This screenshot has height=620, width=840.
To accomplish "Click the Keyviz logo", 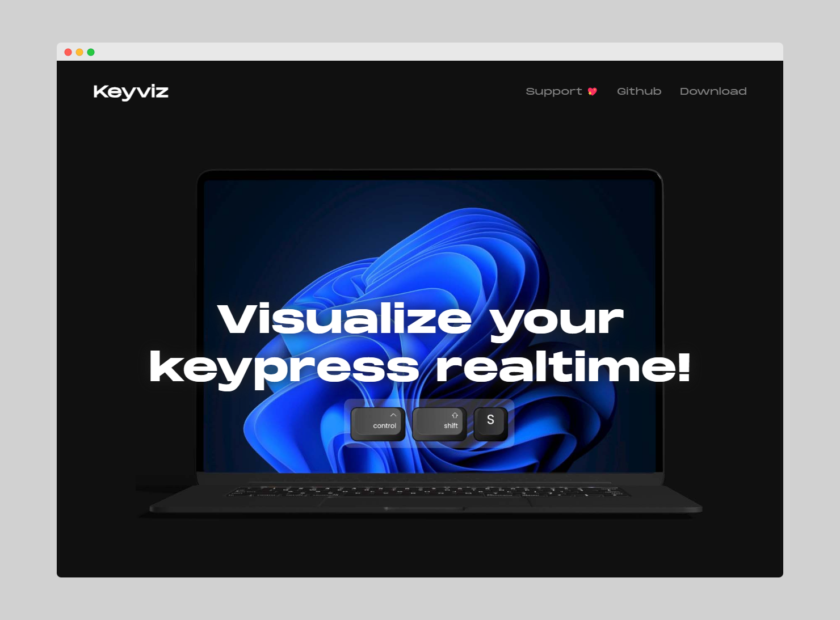I will tap(131, 91).
